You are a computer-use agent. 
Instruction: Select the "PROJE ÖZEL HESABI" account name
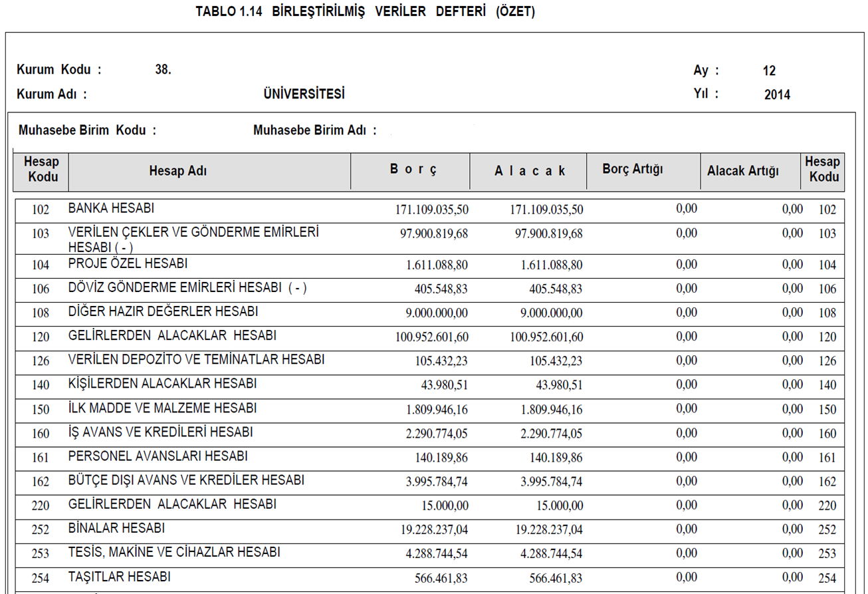pyautogui.click(x=128, y=263)
